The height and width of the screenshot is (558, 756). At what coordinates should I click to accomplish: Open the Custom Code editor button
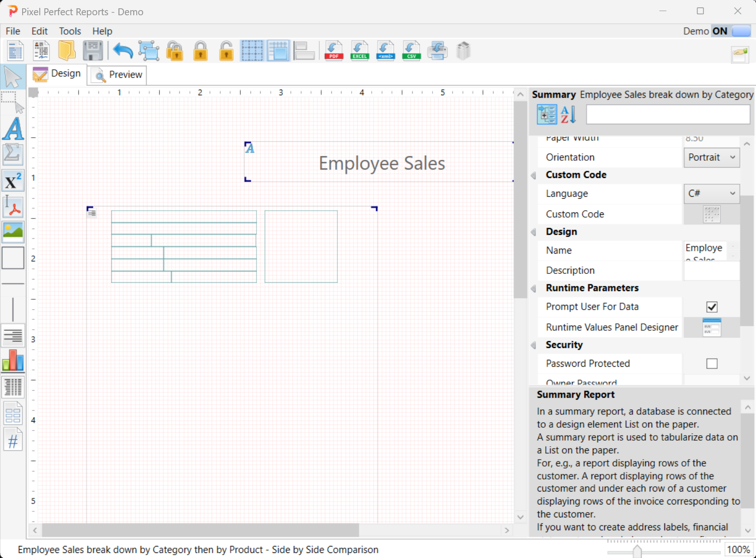712,214
